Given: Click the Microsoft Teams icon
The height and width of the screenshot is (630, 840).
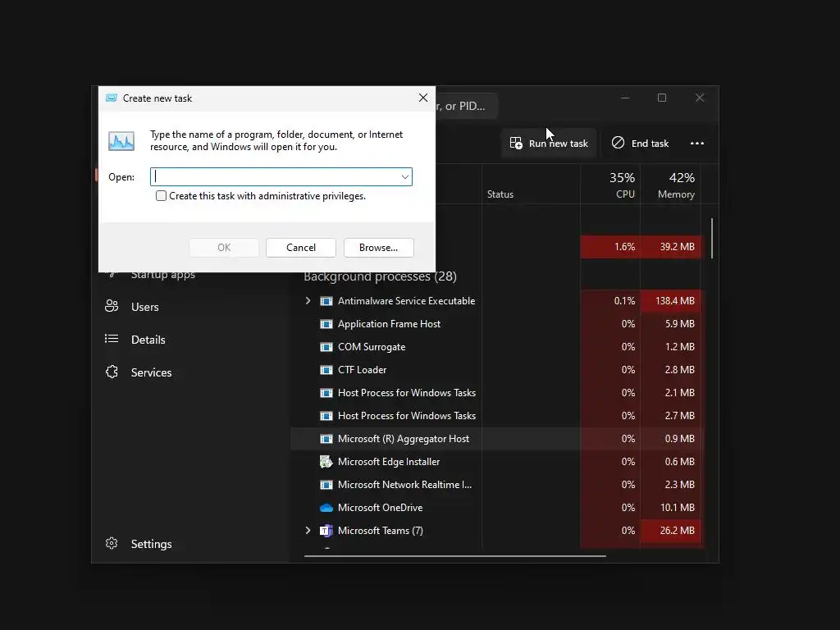Looking at the screenshot, I should (x=326, y=531).
